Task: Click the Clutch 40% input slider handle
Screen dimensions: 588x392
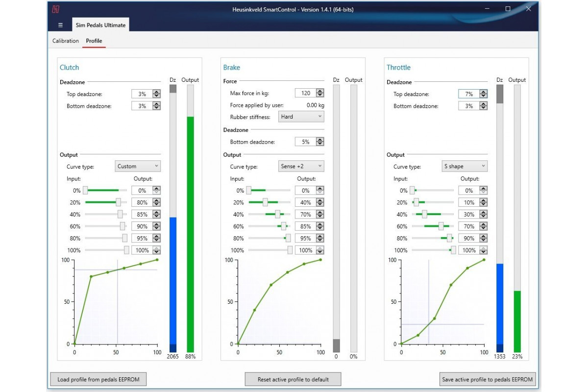Action: [x=120, y=215]
